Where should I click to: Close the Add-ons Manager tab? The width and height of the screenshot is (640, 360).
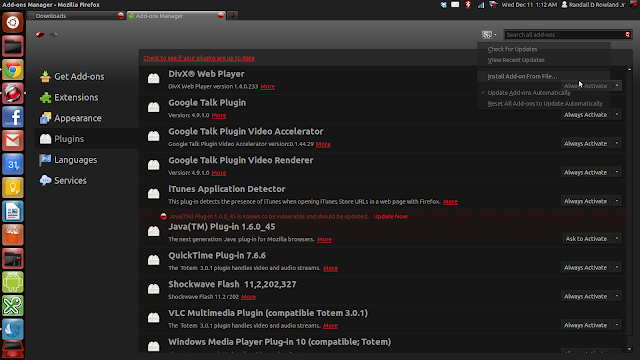coord(220,16)
